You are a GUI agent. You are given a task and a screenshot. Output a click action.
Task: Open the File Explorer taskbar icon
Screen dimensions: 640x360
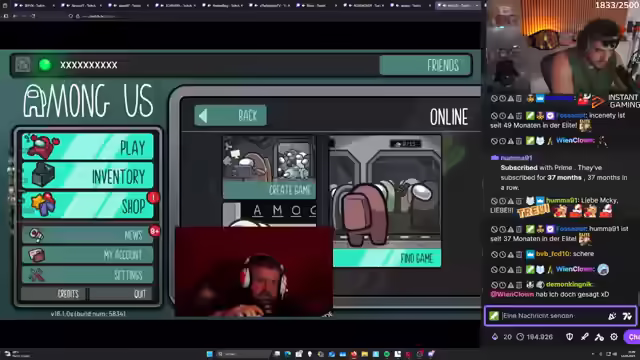click(x=364, y=354)
